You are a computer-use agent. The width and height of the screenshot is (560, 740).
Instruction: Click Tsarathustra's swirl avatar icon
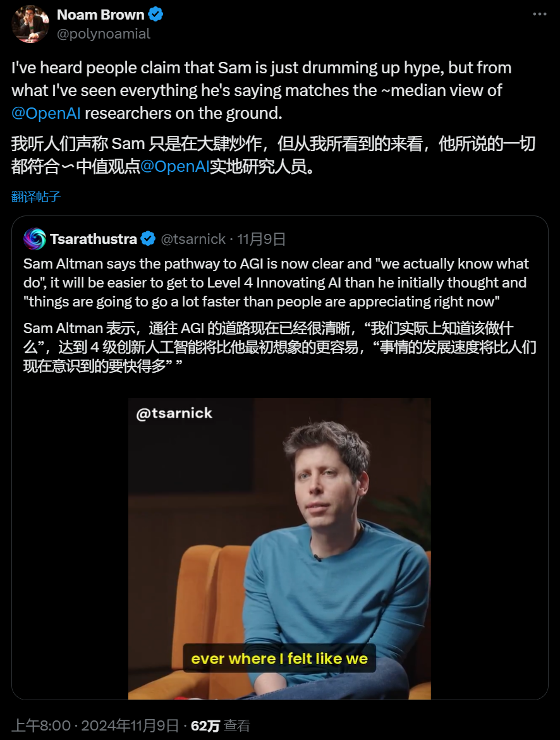click(x=35, y=239)
